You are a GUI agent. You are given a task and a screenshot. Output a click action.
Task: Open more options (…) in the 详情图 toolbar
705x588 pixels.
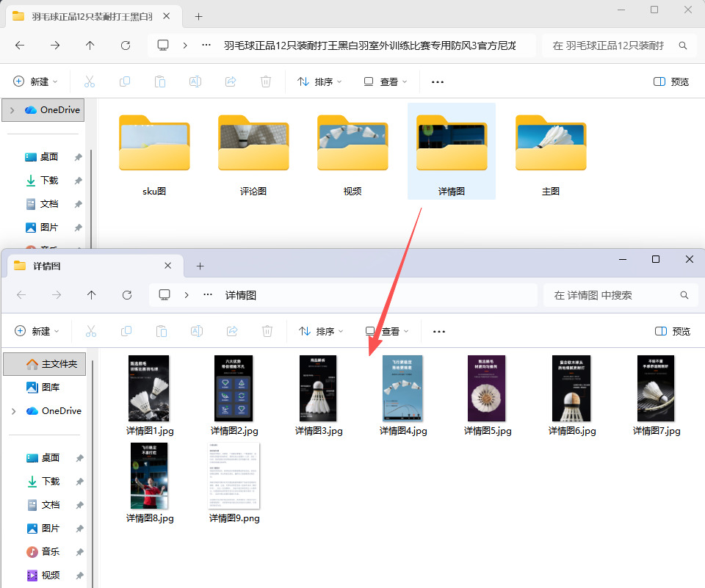pyautogui.click(x=439, y=331)
